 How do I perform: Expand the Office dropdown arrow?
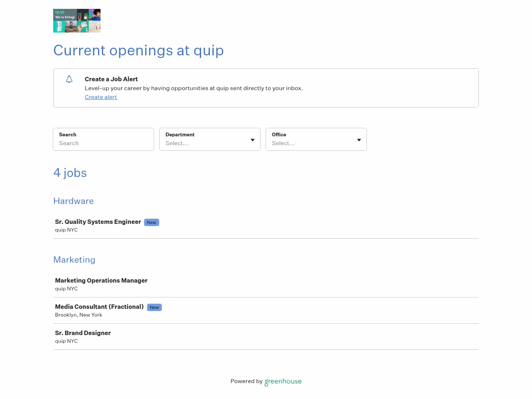[x=359, y=140]
